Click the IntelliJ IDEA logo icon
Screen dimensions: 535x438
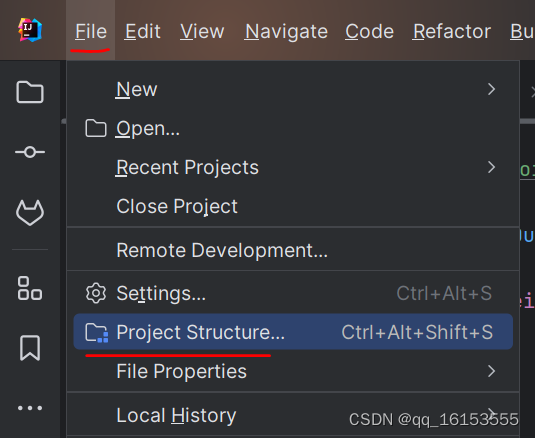30,30
